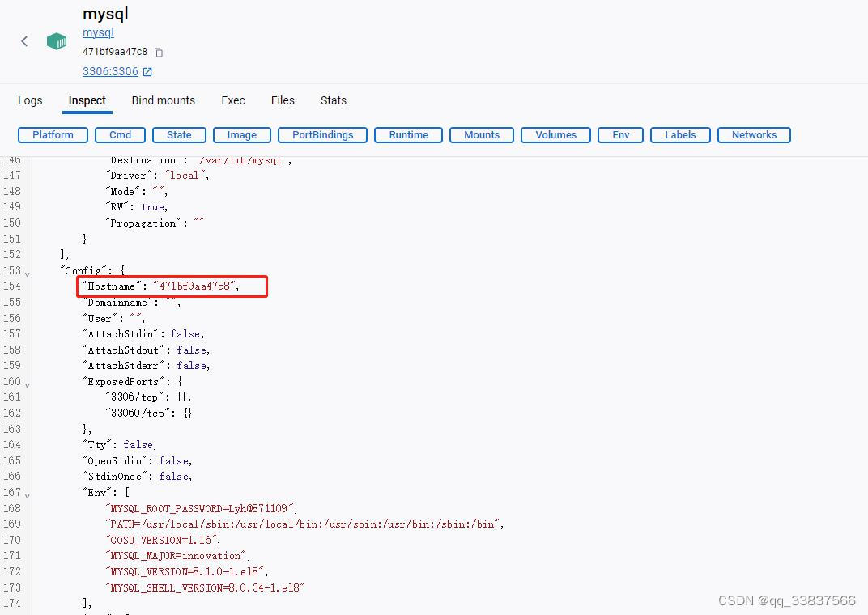Viewport: 868px width, 615px height.
Task: Click the Mounts section button
Action: 481,135
